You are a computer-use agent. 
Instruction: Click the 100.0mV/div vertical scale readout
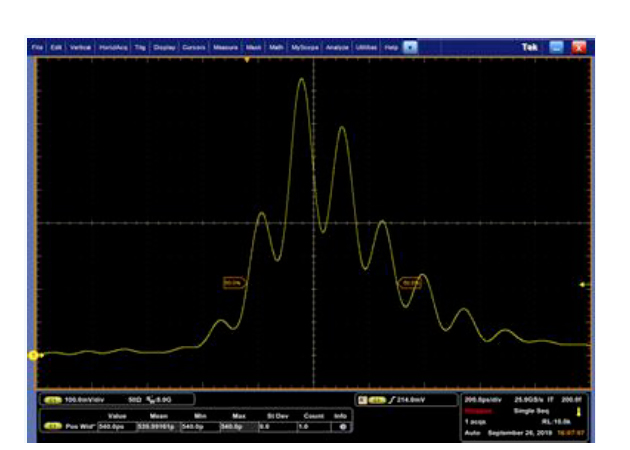84,400
